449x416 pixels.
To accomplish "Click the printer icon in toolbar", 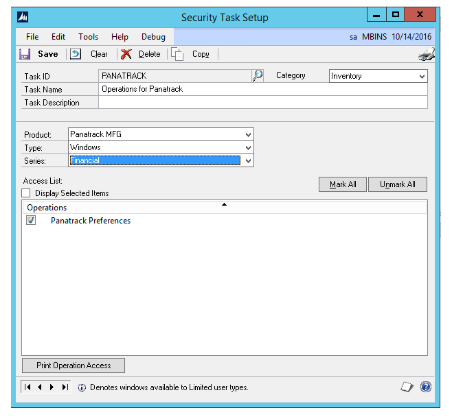I will coord(427,54).
